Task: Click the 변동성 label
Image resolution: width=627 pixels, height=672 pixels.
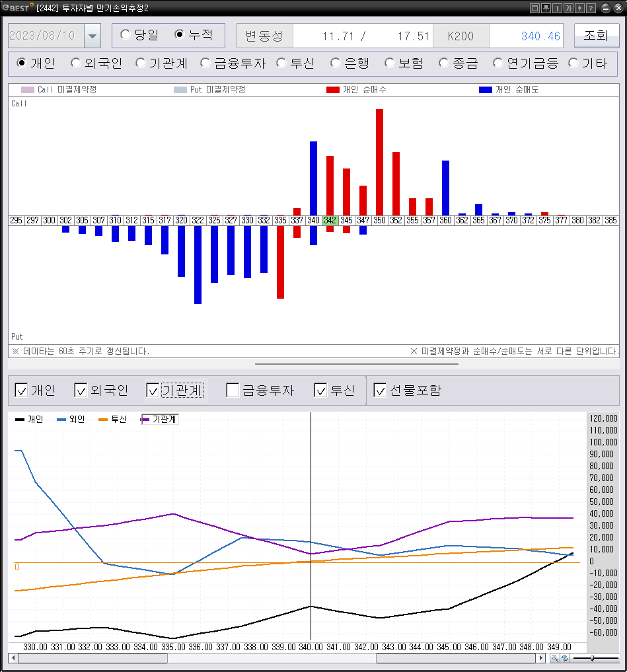Action: (x=264, y=36)
